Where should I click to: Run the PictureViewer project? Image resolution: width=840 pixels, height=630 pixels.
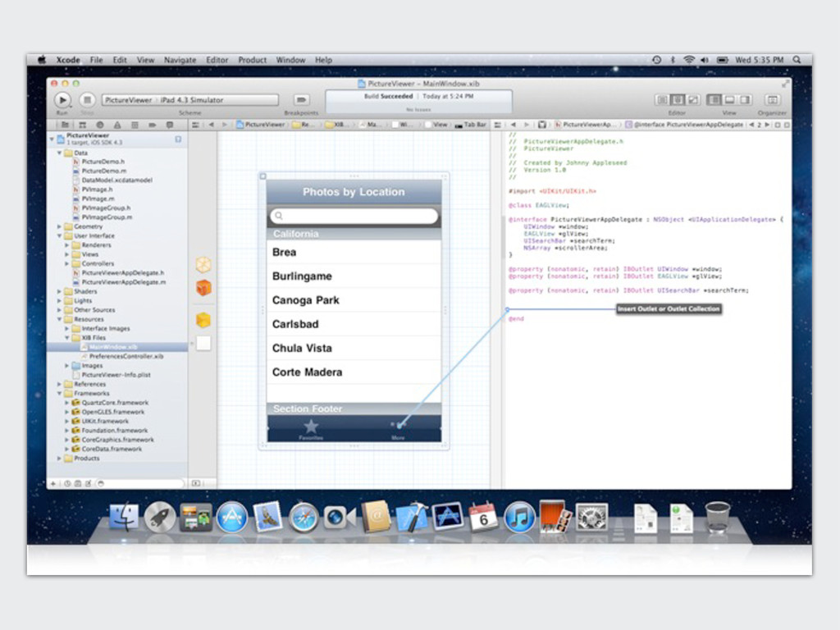62,99
